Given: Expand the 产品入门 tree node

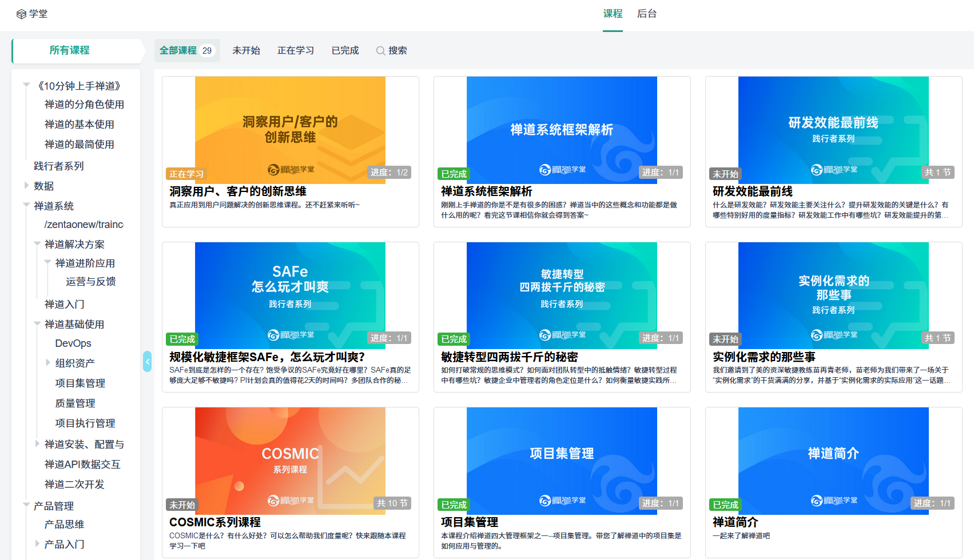Looking at the screenshot, I should click(37, 543).
